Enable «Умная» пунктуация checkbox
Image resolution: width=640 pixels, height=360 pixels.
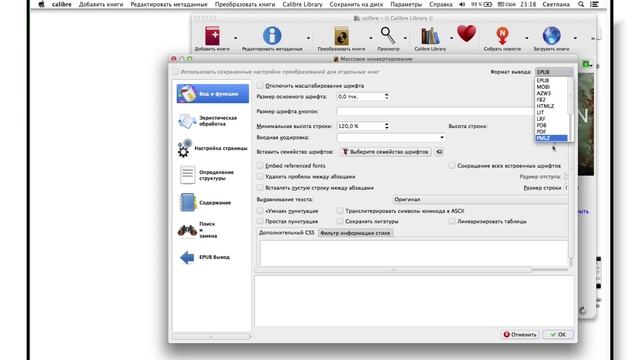click(260, 211)
